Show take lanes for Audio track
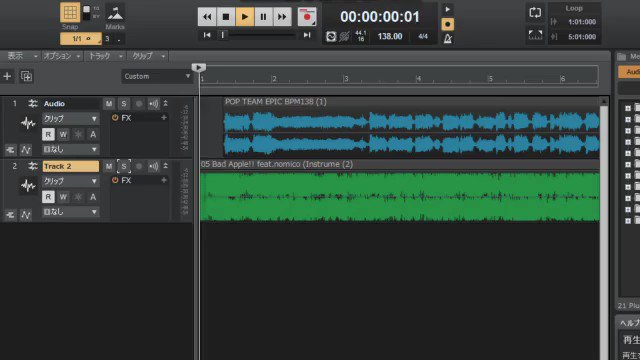 (x=10, y=150)
